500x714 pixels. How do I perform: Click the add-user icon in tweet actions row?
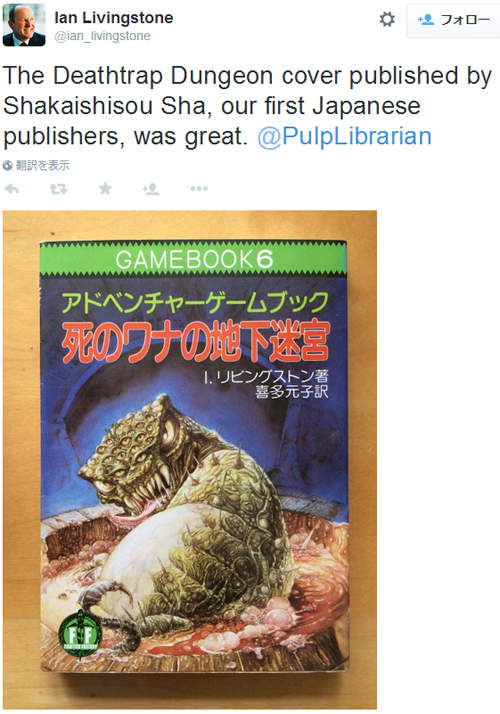tap(151, 189)
